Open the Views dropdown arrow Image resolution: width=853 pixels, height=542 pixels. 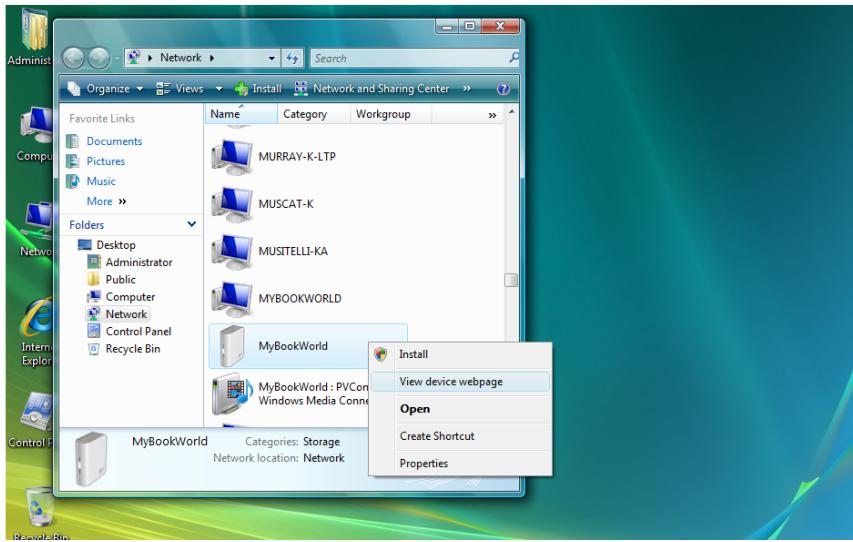tap(219, 89)
